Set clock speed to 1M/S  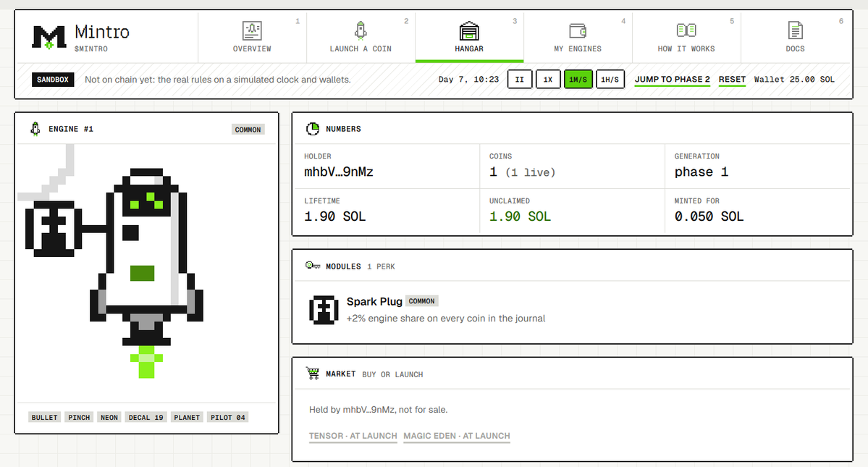pyautogui.click(x=578, y=79)
